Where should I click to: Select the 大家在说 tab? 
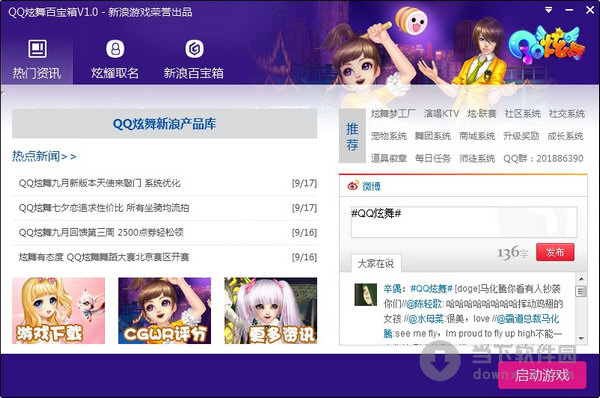376,263
